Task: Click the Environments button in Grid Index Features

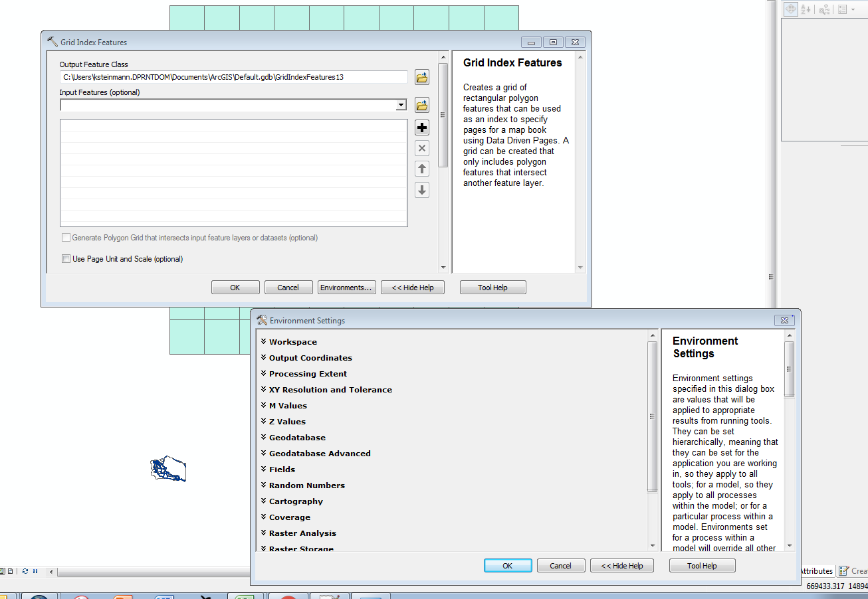Action: pos(346,287)
